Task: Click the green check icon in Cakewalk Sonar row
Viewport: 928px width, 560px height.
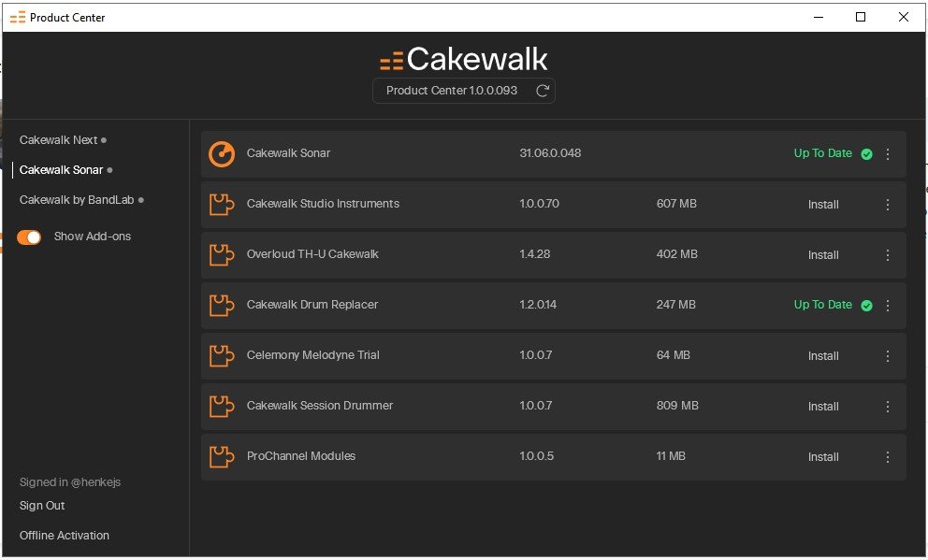Action: coord(866,154)
